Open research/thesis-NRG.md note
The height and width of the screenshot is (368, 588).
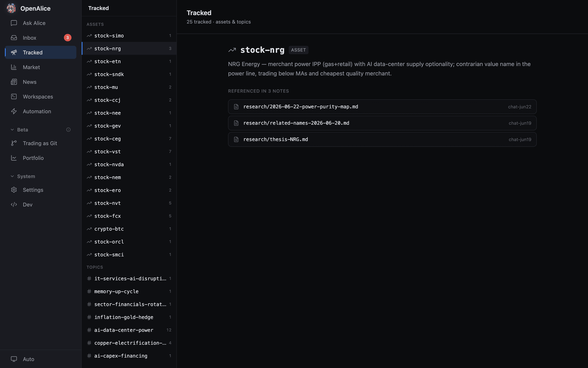click(x=382, y=139)
